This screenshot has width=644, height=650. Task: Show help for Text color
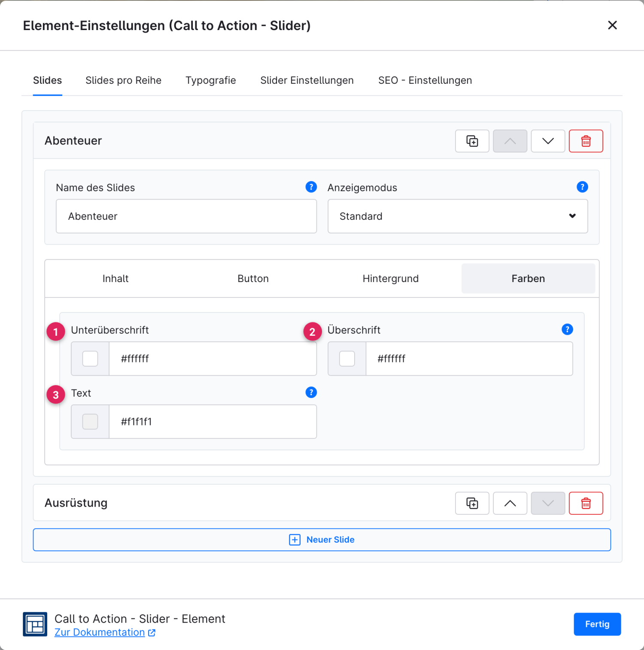pos(311,392)
